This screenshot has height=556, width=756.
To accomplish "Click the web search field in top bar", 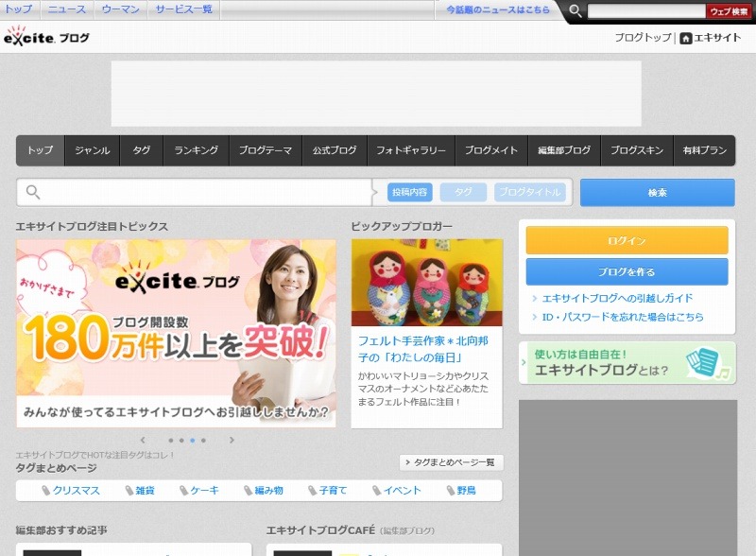I will pos(646,11).
